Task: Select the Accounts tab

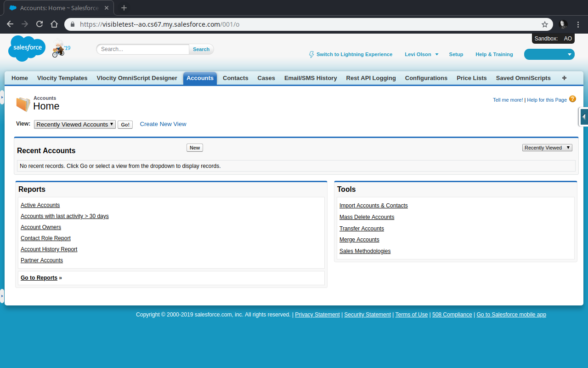Action: tap(200, 78)
